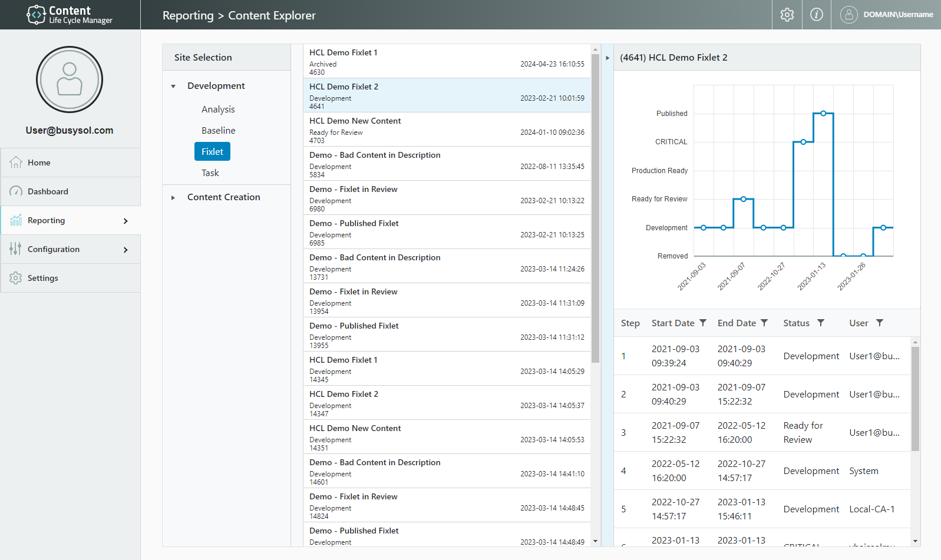Viewport: 941px width, 560px height.
Task: Open the Home menu item
Action: click(71, 163)
